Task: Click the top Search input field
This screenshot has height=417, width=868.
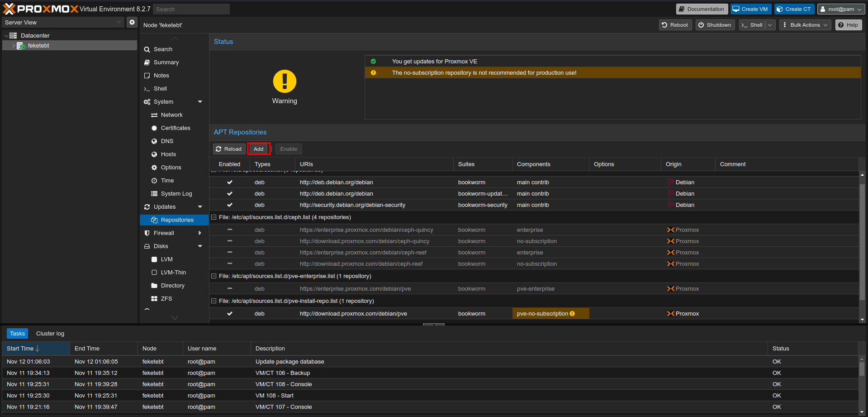Action: click(x=191, y=9)
